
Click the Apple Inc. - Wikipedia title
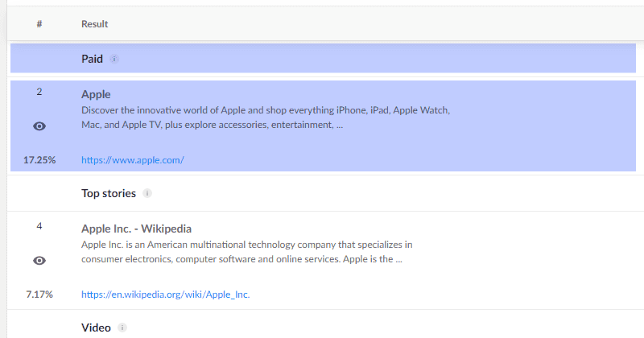pyautogui.click(x=136, y=229)
